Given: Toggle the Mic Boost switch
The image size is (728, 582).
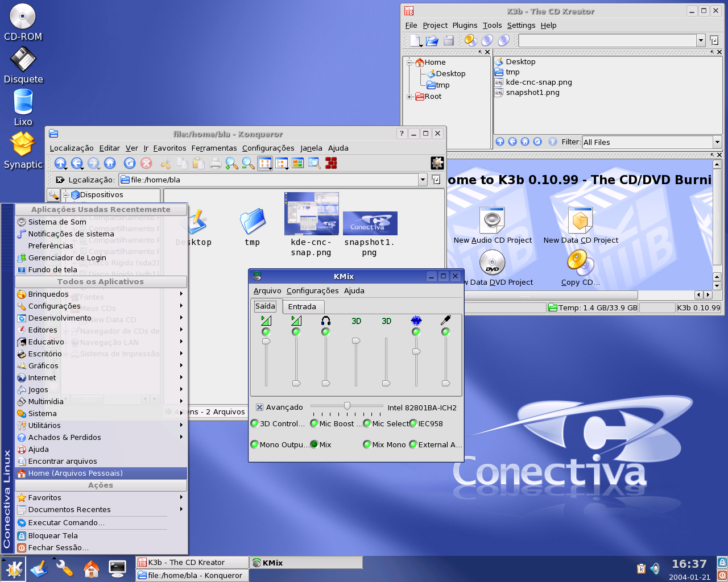Looking at the screenshot, I should 314,423.
